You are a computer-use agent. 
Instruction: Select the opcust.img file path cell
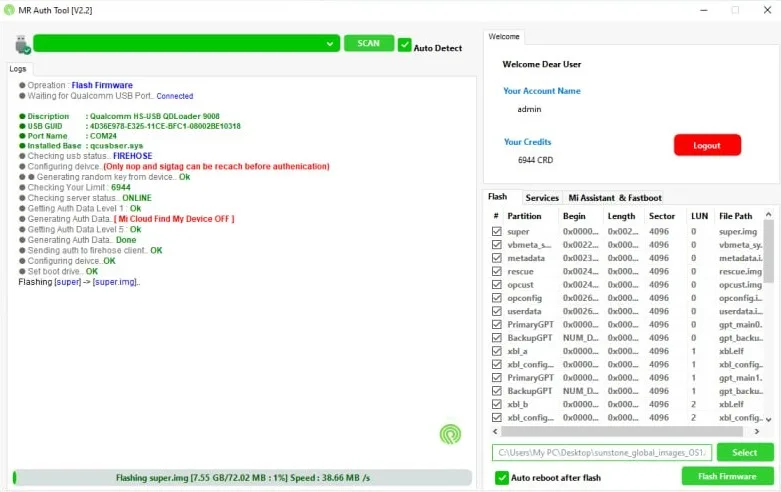740,285
